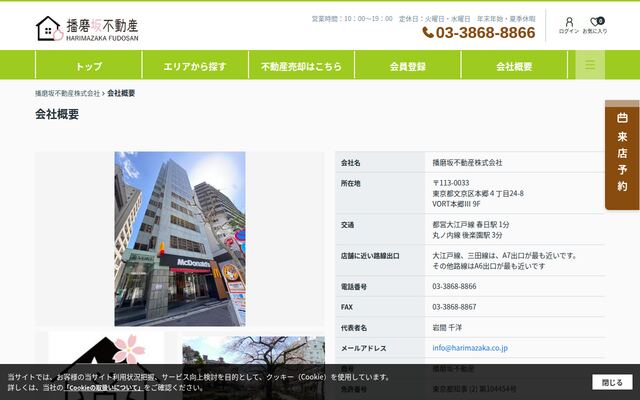Click the current breadcrumb 会社概要
The height and width of the screenshot is (400, 640).
click(121, 93)
